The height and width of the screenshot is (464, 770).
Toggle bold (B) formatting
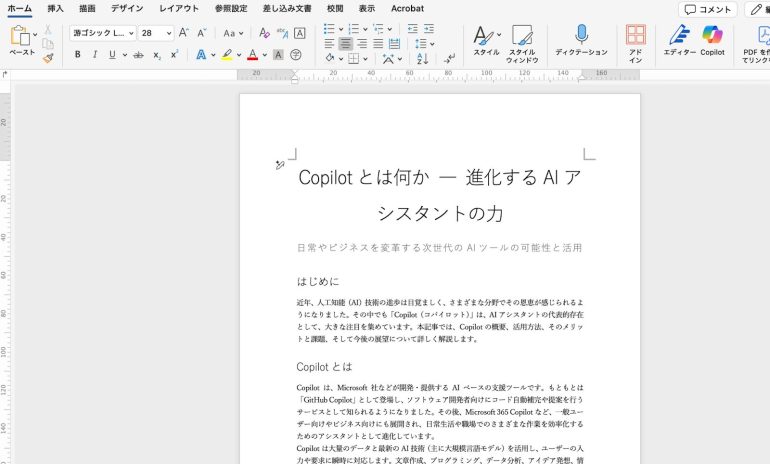[x=78, y=55]
